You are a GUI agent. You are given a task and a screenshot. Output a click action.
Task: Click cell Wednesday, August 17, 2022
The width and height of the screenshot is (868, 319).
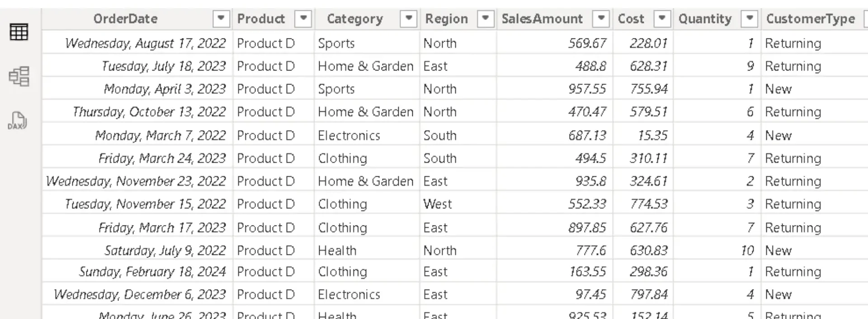(145, 43)
